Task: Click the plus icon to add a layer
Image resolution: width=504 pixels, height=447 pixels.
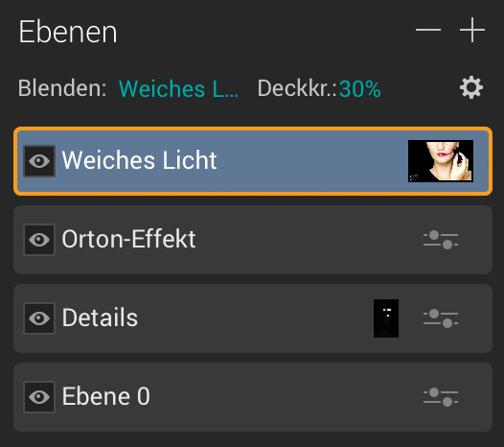Action: [471, 30]
